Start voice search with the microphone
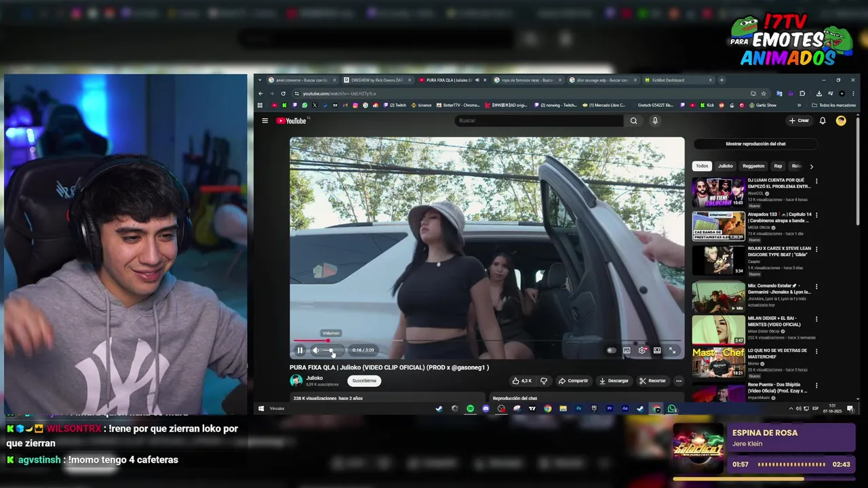Viewport: 868px width, 488px height. (x=655, y=121)
